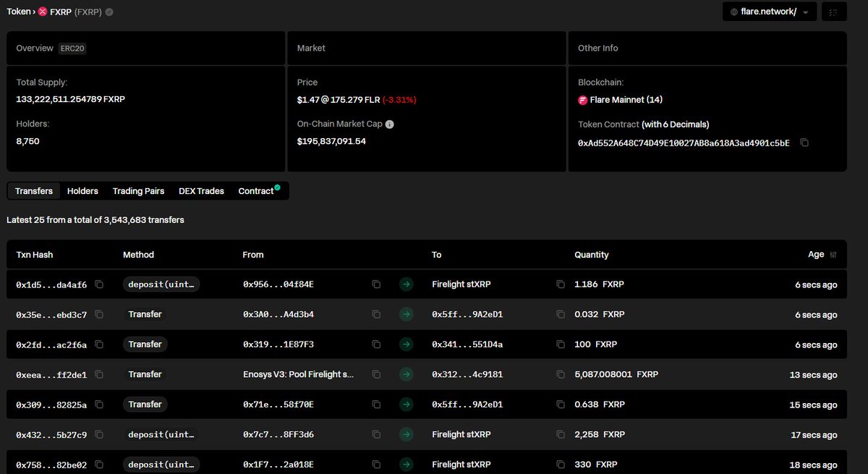This screenshot has height=474, width=868.
Task: Copy sender address 0x3A0...A4d3b4
Action: tap(376, 314)
